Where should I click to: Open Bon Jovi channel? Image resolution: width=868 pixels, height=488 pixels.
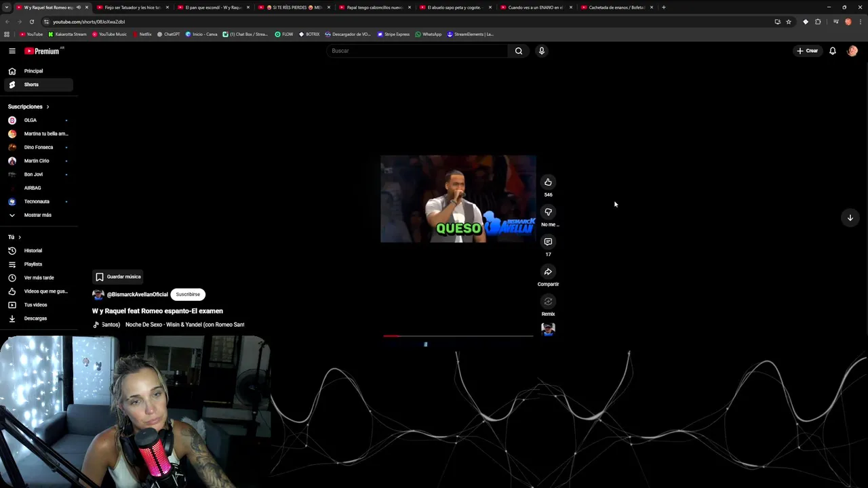click(38, 174)
